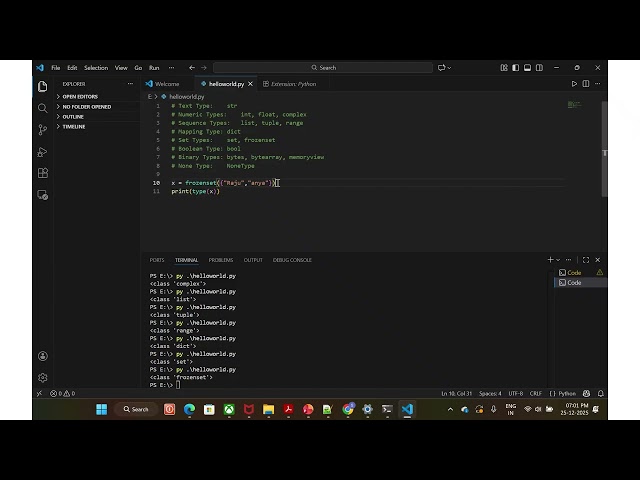The image size is (640, 480).
Task: Open the Selection menu
Action: coord(96,68)
